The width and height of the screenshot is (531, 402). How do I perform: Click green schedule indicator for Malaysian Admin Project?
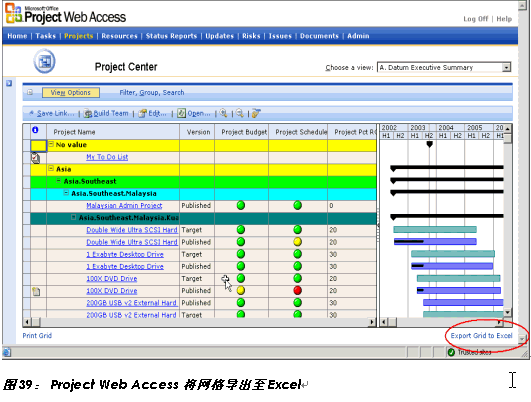(298, 205)
